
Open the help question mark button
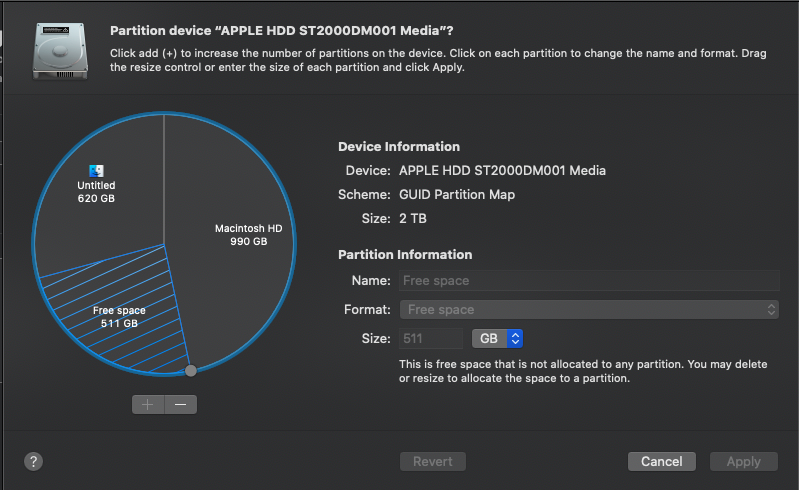point(34,461)
